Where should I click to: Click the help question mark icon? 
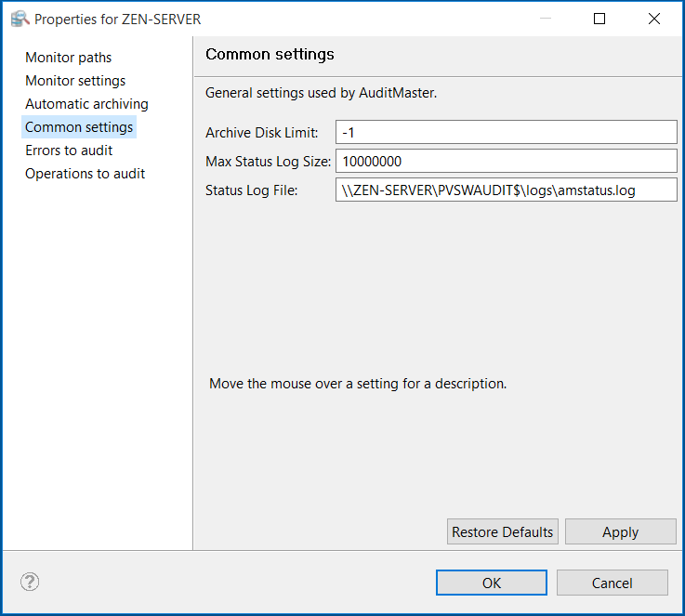[x=30, y=583]
